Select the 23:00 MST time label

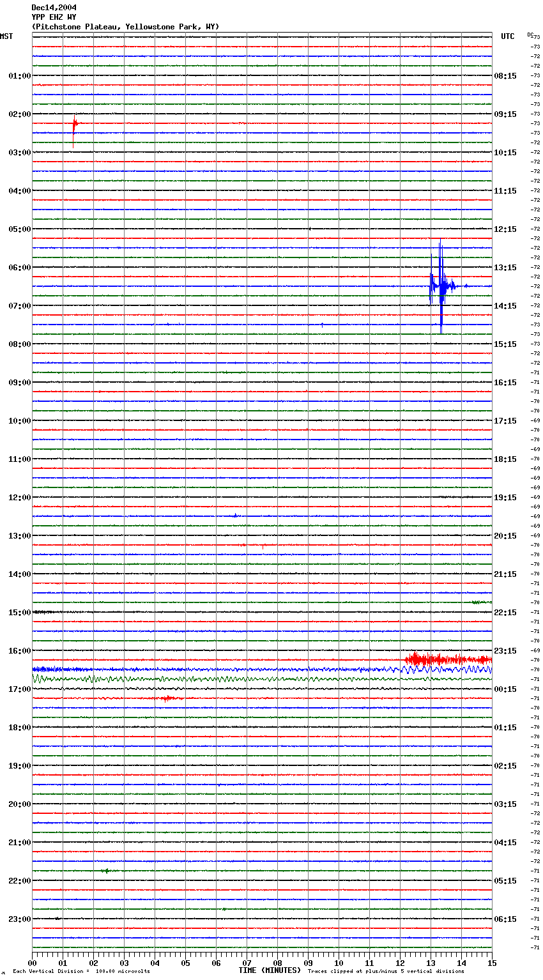pyautogui.click(x=19, y=919)
